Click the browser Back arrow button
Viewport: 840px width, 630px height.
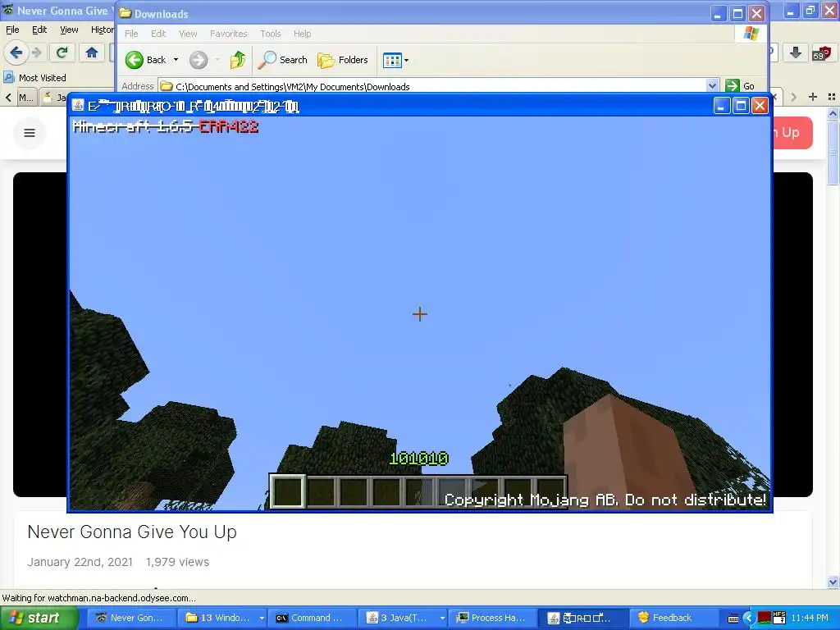16,52
